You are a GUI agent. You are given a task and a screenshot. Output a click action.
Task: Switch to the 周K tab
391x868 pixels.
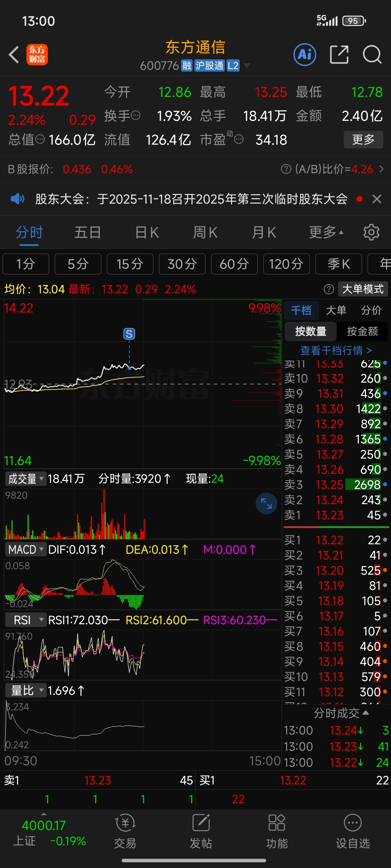coord(205,232)
